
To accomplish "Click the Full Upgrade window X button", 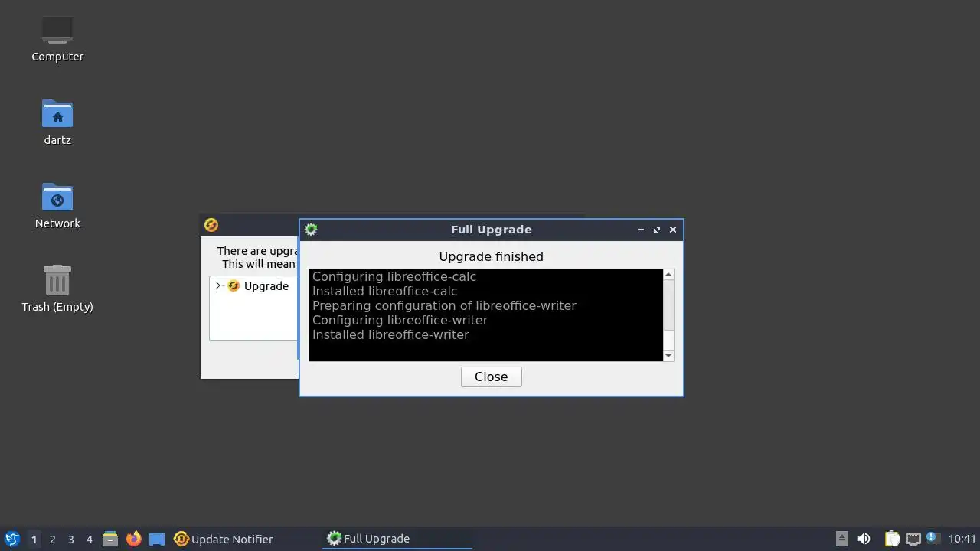I will pyautogui.click(x=673, y=230).
